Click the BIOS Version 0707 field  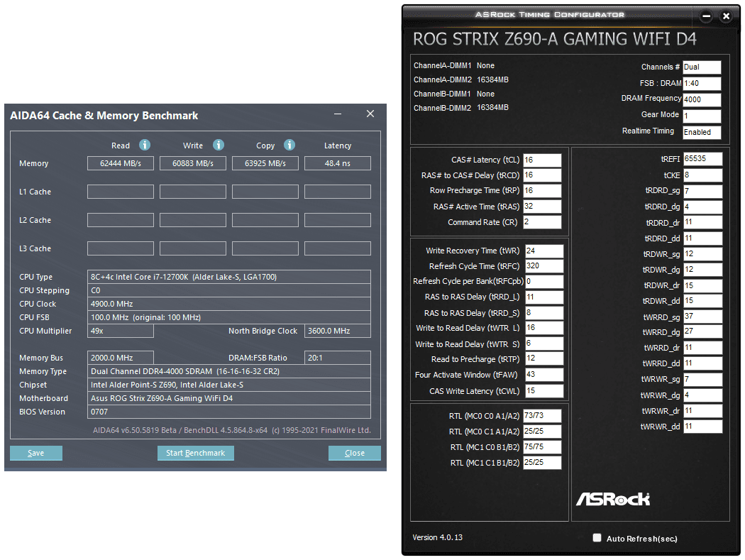[229, 412]
